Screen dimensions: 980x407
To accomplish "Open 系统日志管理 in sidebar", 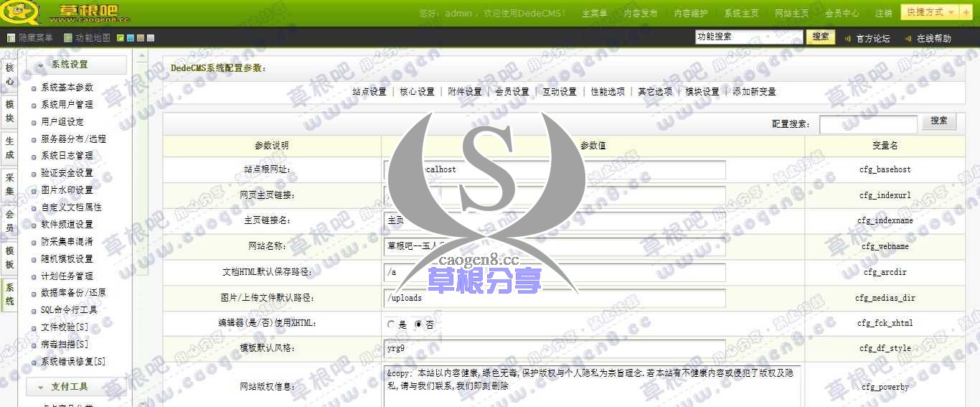I will pos(67,156).
